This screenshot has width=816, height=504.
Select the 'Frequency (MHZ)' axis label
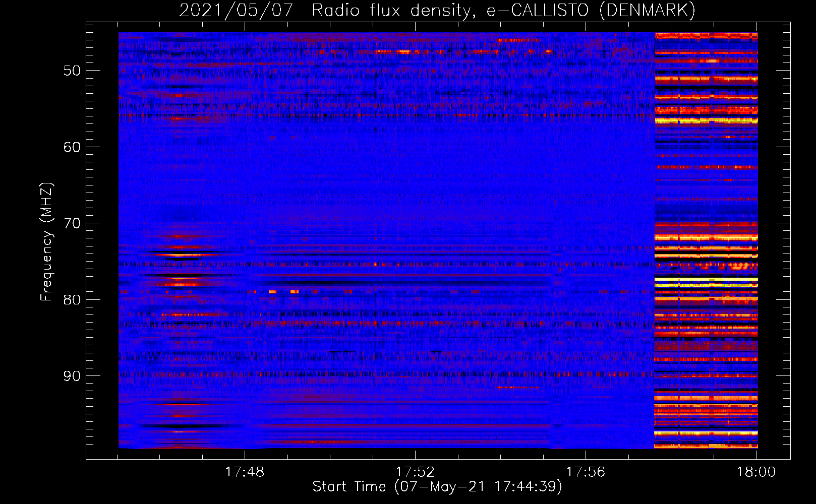[46, 242]
